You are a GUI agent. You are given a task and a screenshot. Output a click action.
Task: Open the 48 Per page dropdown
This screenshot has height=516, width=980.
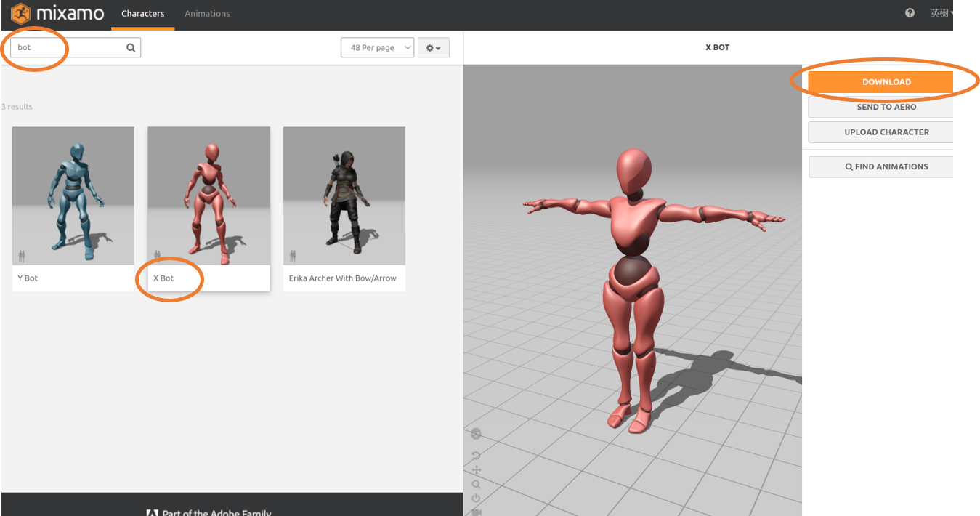point(377,48)
